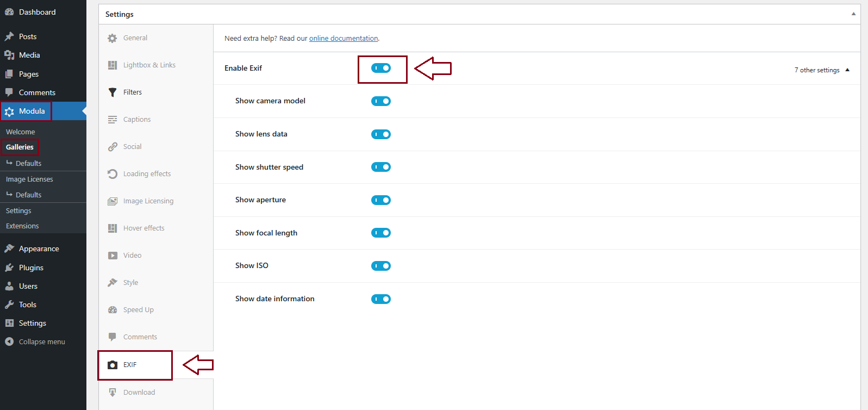Click the Style brush icon
This screenshot has height=410, width=868.
click(x=113, y=283)
